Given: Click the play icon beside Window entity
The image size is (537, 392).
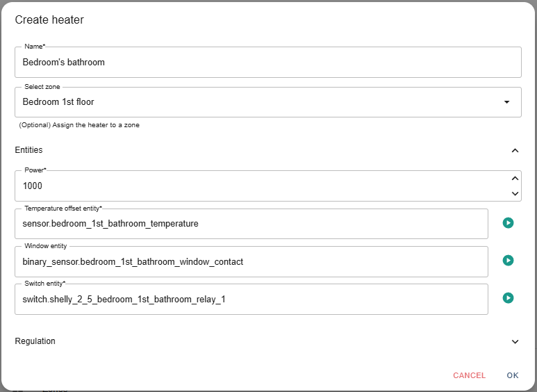Looking at the screenshot, I should pyautogui.click(x=508, y=261).
